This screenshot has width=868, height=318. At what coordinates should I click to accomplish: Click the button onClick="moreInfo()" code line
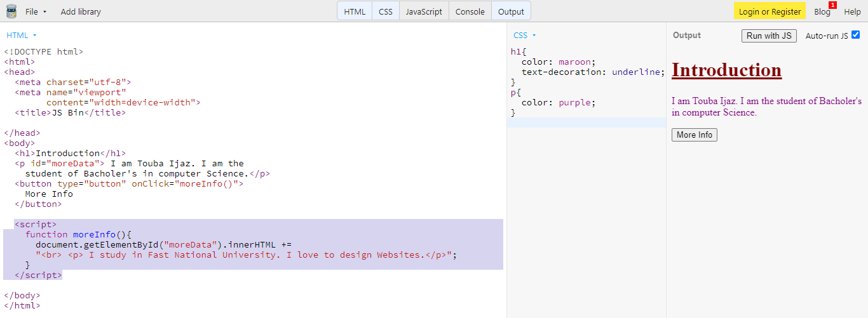pos(129,183)
